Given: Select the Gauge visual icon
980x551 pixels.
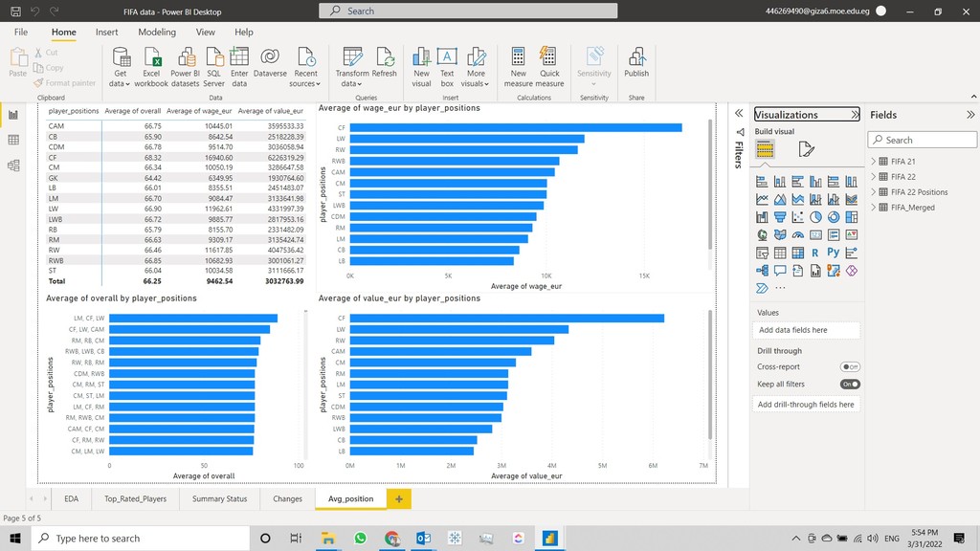Looking at the screenshot, I should pos(797,235).
